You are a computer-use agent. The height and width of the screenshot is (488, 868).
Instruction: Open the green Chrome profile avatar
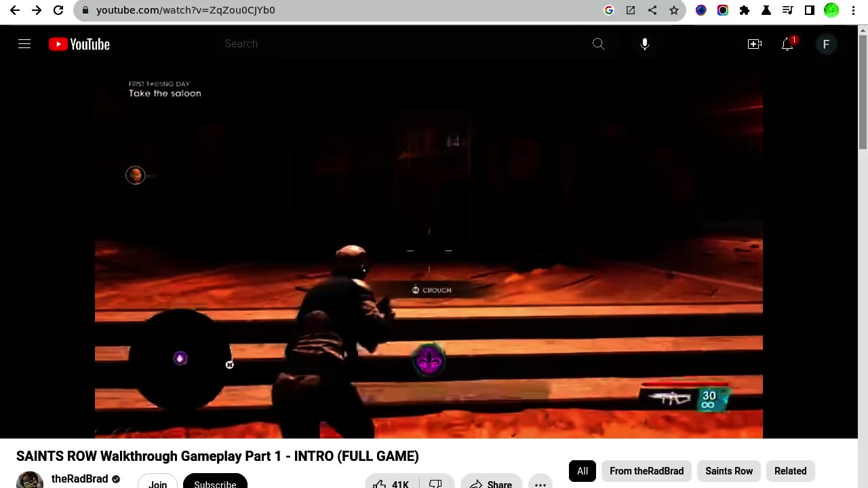coord(831,10)
